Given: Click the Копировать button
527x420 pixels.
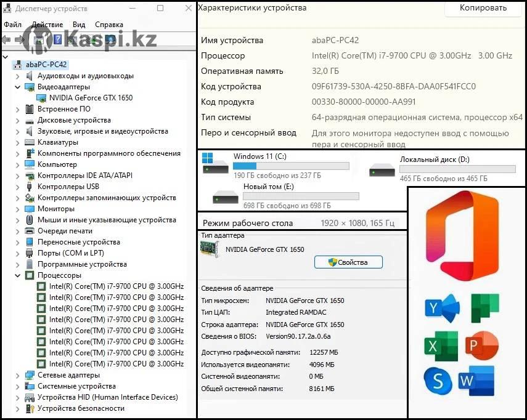Looking at the screenshot, I should click(x=483, y=8).
